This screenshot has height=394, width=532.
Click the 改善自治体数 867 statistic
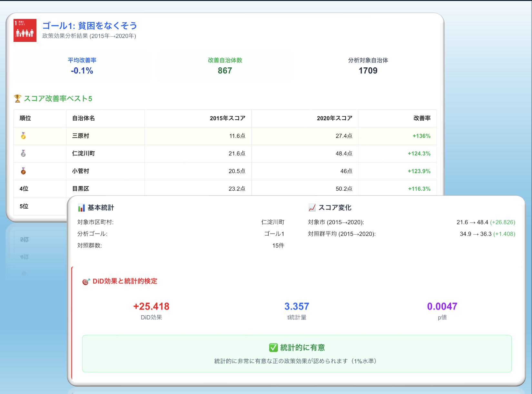point(225,66)
